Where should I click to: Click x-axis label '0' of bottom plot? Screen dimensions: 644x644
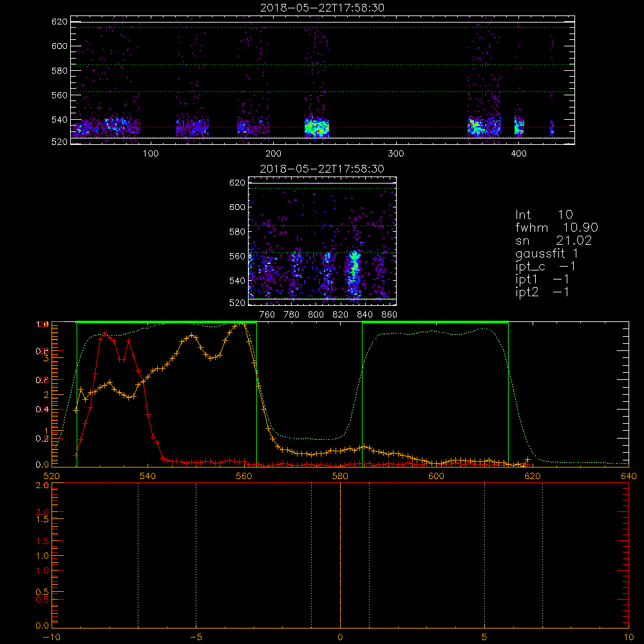(340, 638)
